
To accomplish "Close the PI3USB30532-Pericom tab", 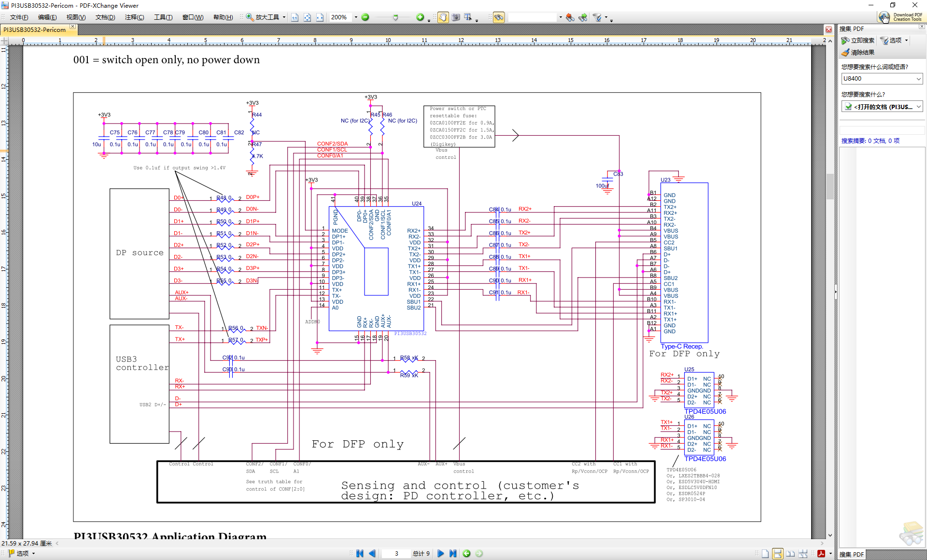I will 72,27.
